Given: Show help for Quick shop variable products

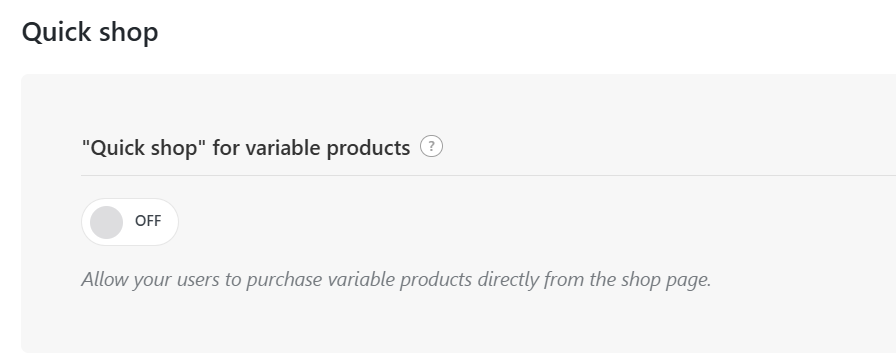Looking at the screenshot, I should pyautogui.click(x=431, y=146).
